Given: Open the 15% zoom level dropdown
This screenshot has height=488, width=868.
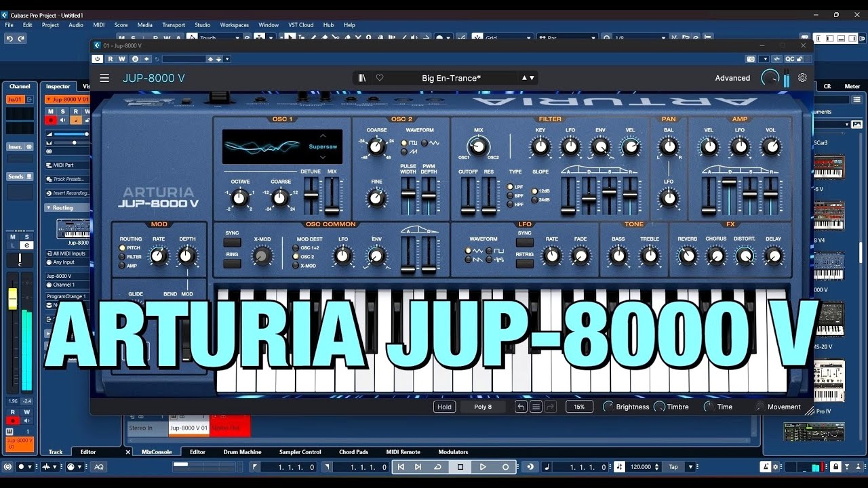Looking at the screenshot, I should (x=578, y=407).
